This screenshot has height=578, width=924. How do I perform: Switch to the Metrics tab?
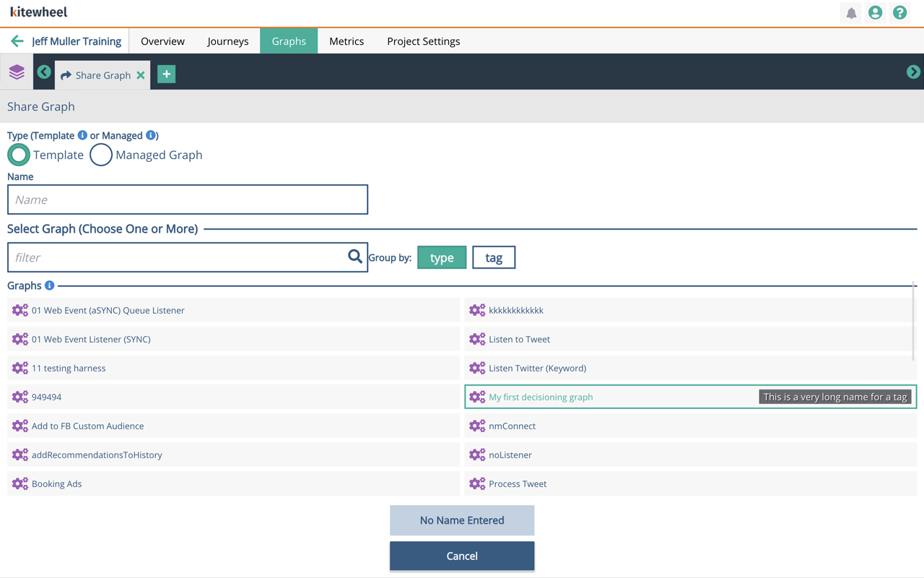point(346,41)
